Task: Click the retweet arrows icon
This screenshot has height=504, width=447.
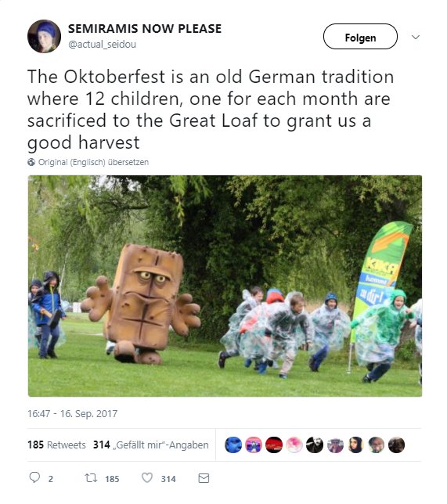Action: click(91, 478)
